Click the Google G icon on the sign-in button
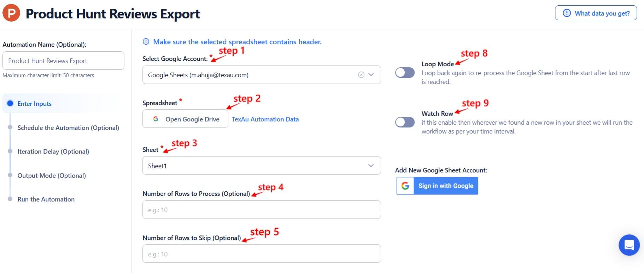This screenshot has width=644, height=273. point(405,186)
